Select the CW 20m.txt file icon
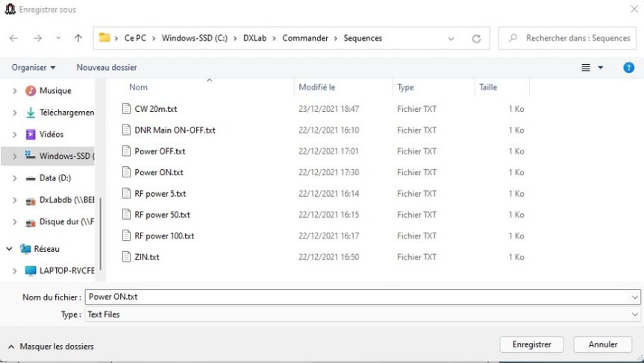644x363 pixels. click(125, 109)
